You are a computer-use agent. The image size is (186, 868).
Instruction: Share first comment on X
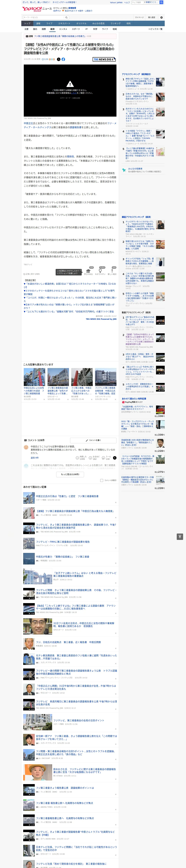point(115,458)
